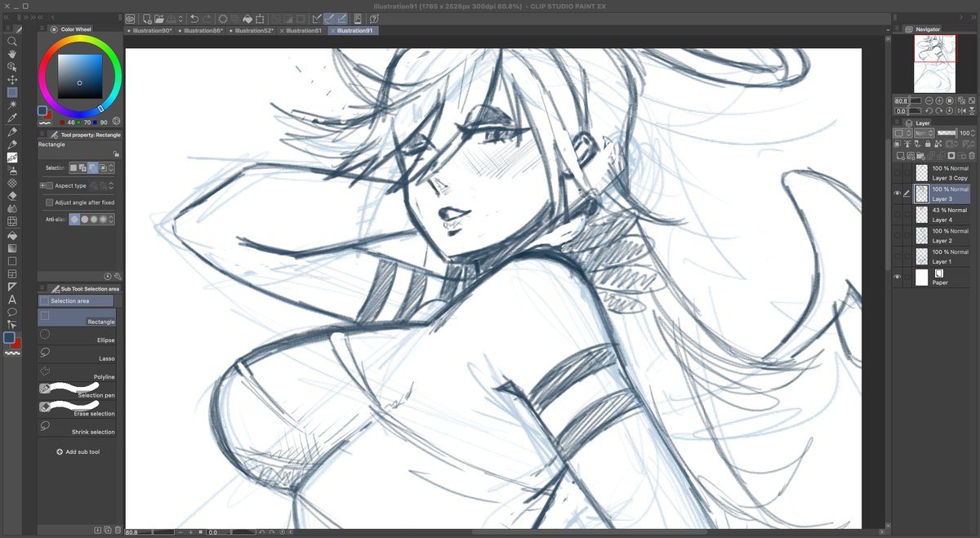
Task: Click the lock layer icon in Layer panel
Action: click(x=928, y=143)
